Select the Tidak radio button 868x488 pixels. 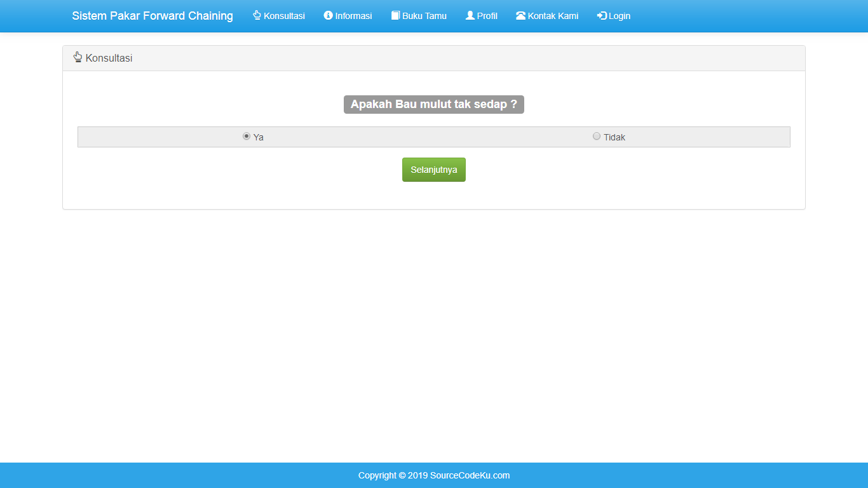597,136
